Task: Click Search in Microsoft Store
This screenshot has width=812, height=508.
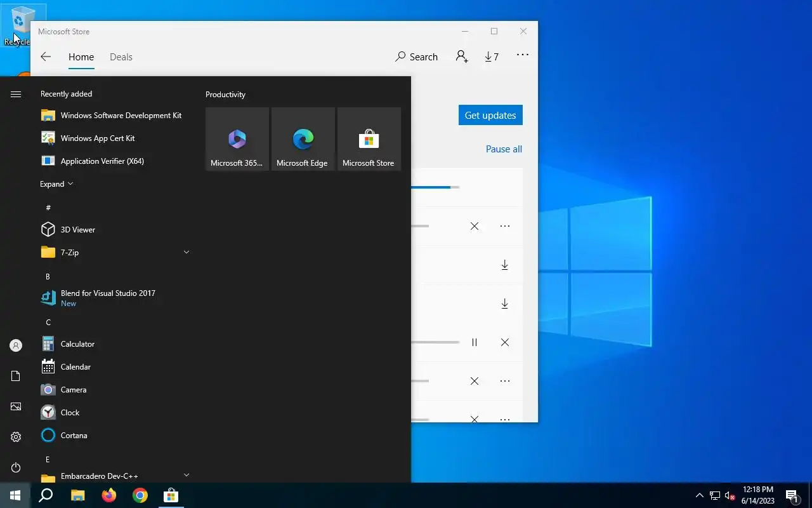Action: [416, 57]
